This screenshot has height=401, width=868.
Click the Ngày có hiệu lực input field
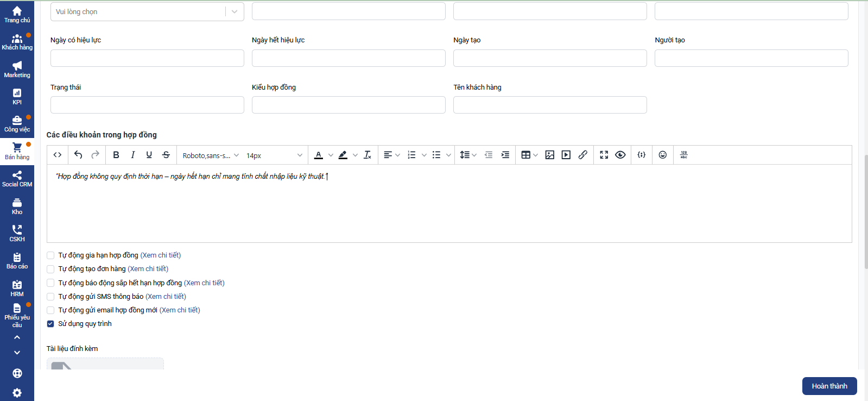pyautogui.click(x=147, y=58)
